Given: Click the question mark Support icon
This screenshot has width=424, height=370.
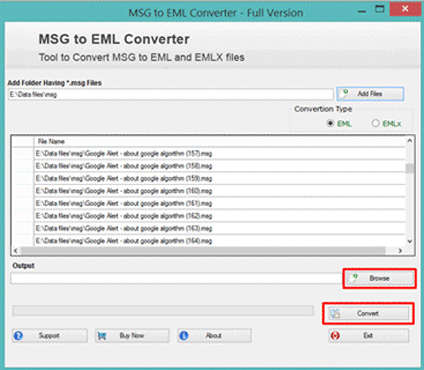Looking at the screenshot, I should pyautogui.click(x=18, y=336).
